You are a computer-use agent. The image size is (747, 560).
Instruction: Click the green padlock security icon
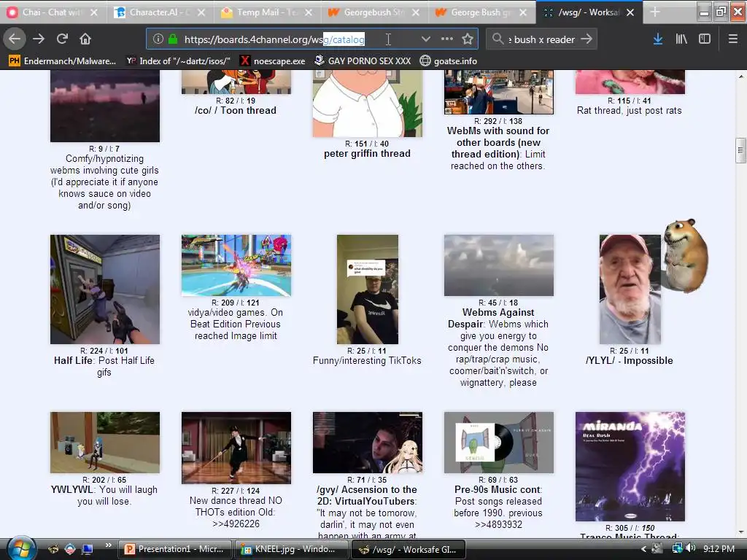(173, 39)
